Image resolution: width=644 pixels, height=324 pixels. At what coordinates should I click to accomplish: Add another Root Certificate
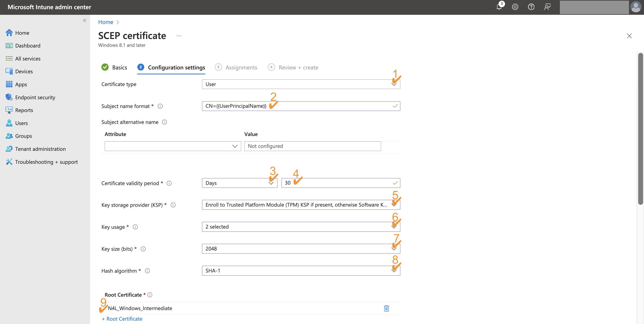click(x=122, y=318)
